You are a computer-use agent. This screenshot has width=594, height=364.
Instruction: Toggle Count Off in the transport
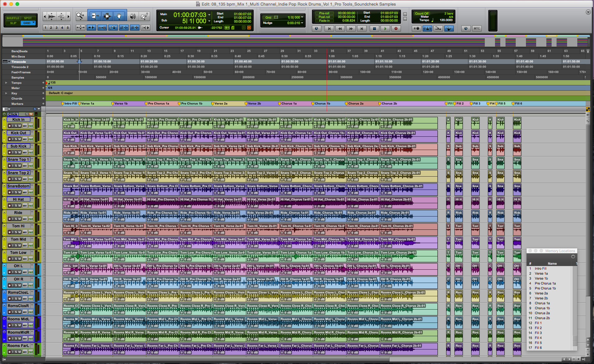pyautogui.click(x=422, y=14)
